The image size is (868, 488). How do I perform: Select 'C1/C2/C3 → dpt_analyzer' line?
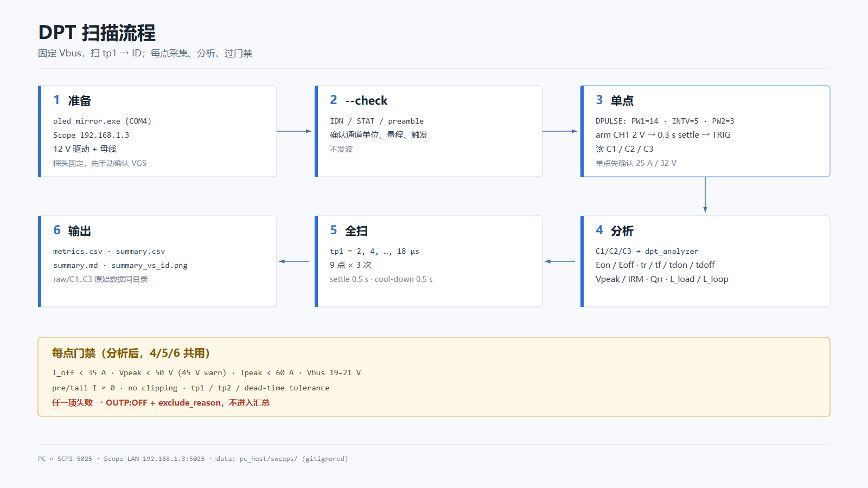point(647,251)
